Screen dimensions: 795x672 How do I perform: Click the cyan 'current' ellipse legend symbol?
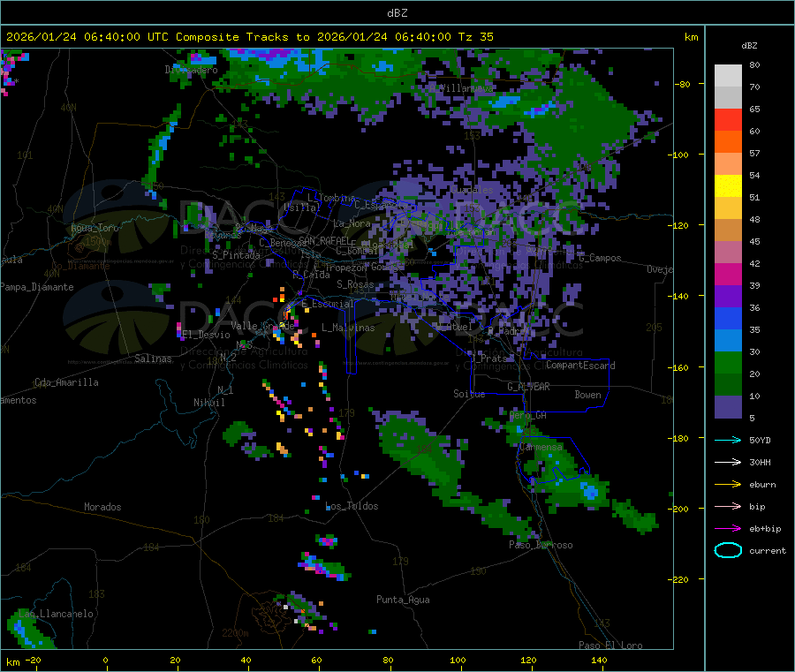tap(728, 550)
